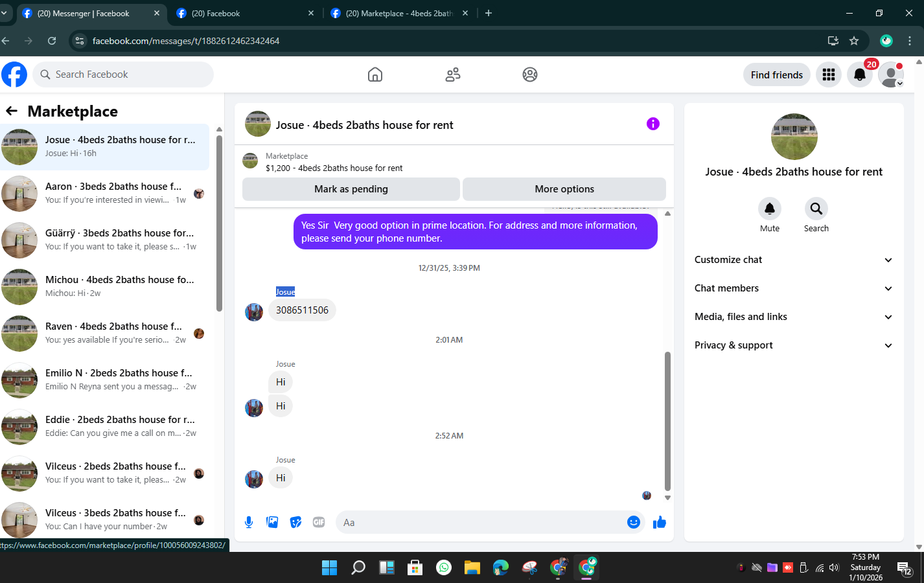Expand Customize chat section

click(x=794, y=260)
